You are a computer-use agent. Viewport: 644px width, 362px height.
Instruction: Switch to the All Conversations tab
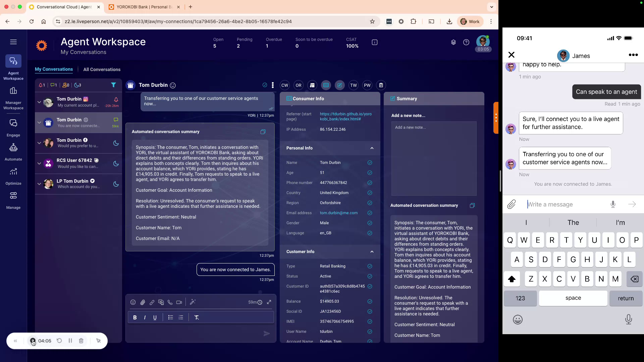pyautogui.click(x=102, y=69)
